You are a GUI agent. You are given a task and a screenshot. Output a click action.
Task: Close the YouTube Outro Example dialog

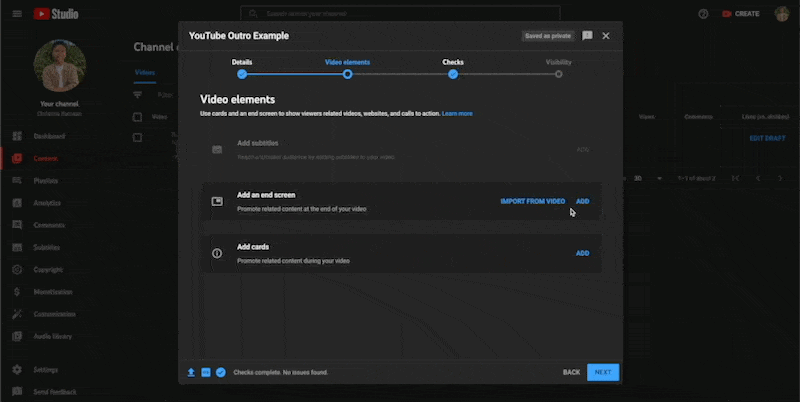click(x=606, y=35)
